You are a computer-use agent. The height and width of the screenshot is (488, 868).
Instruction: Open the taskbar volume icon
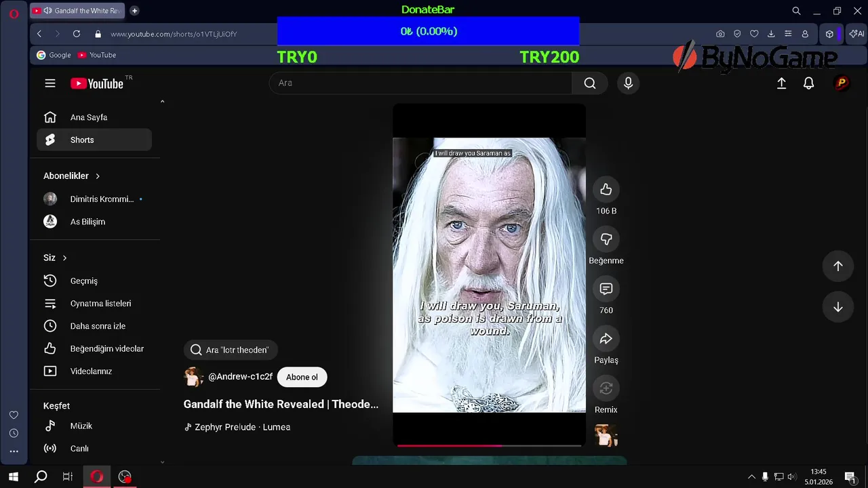point(791,476)
